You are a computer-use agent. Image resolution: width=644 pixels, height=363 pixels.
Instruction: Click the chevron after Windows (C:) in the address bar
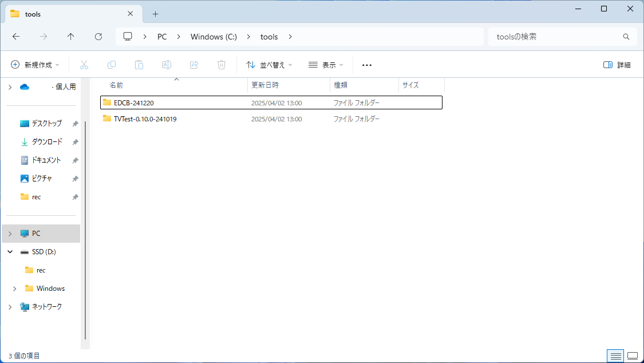pyautogui.click(x=248, y=37)
